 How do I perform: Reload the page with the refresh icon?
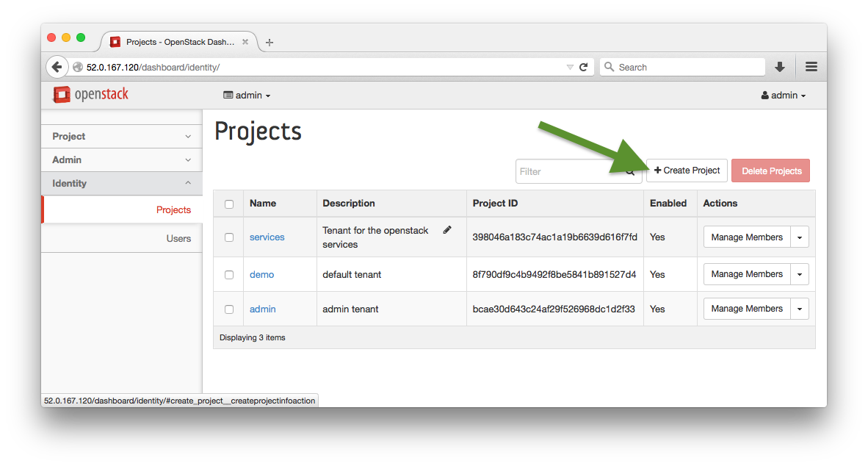(584, 66)
